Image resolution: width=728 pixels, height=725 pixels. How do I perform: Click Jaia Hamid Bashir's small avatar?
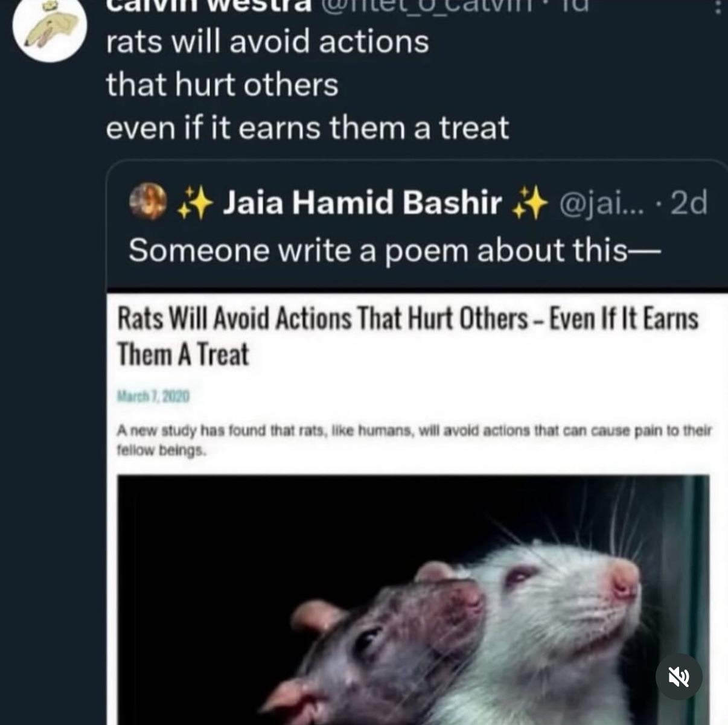(148, 201)
